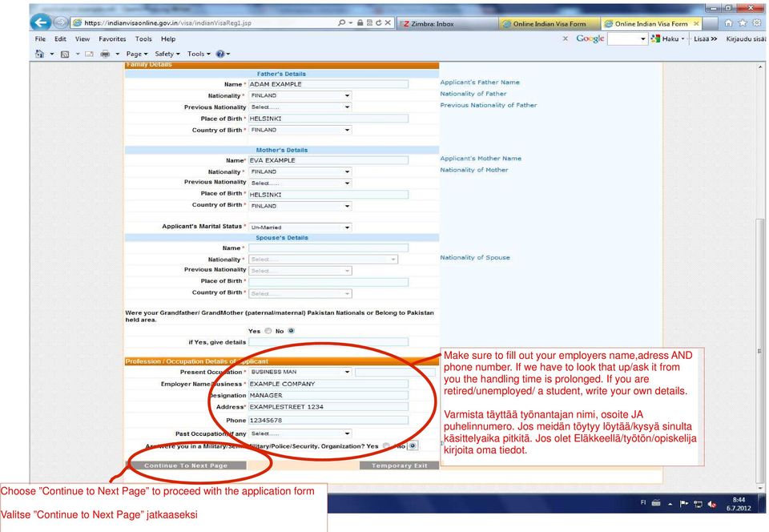
Task: Select No for Pakistan nationals question
Action: [292, 331]
